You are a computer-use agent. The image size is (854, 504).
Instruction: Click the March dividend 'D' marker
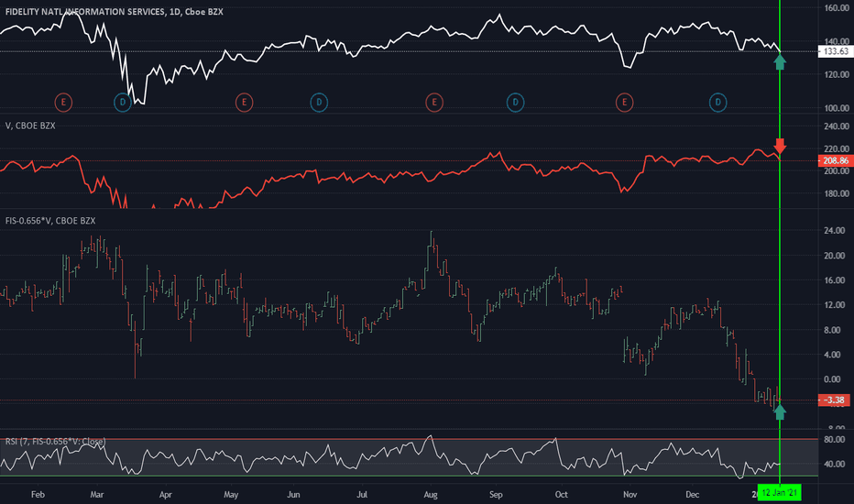(123, 102)
